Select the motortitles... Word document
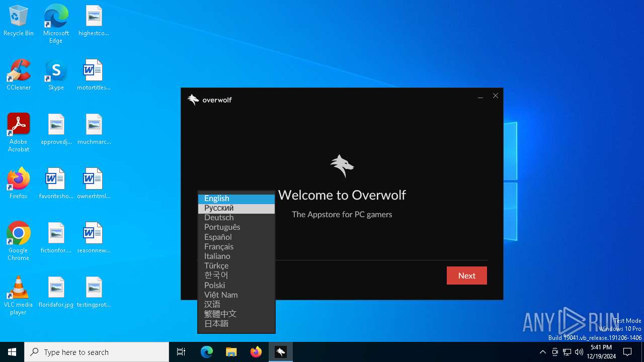This screenshot has height=362, width=644. click(x=94, y=75)
